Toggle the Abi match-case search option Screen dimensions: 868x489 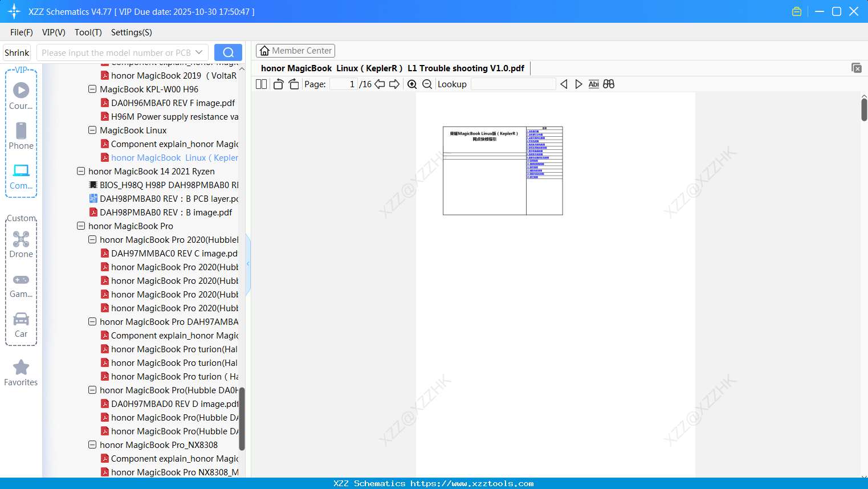[593, 84]
